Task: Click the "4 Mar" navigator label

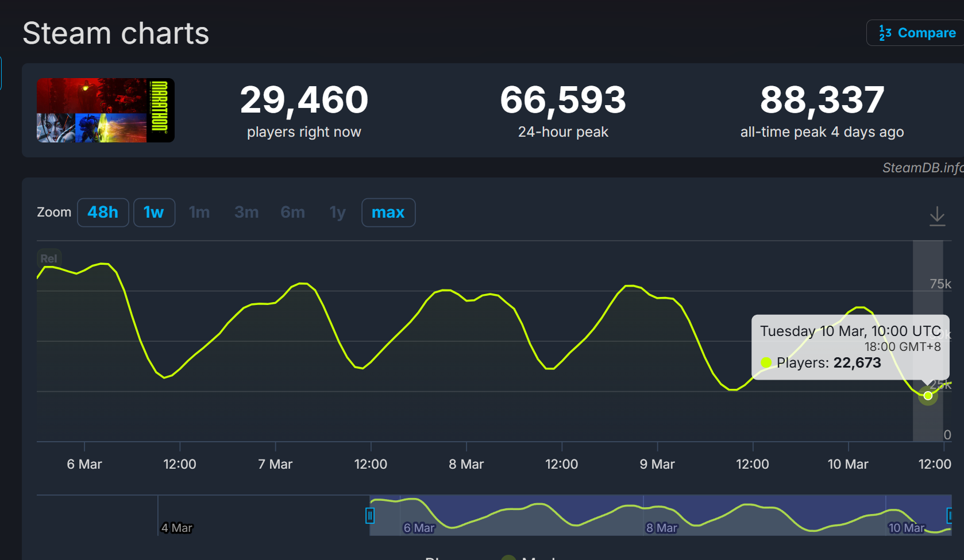Action: pos(177,528)
